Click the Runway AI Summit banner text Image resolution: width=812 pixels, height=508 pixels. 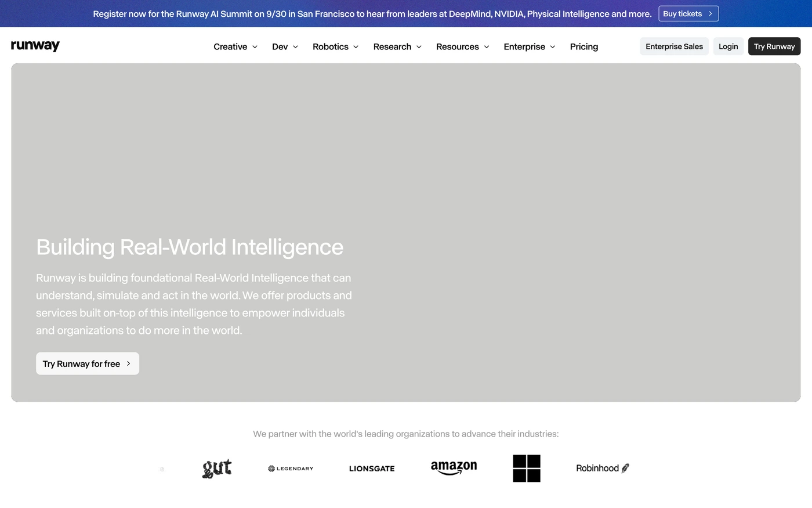(x=372, y=13)
